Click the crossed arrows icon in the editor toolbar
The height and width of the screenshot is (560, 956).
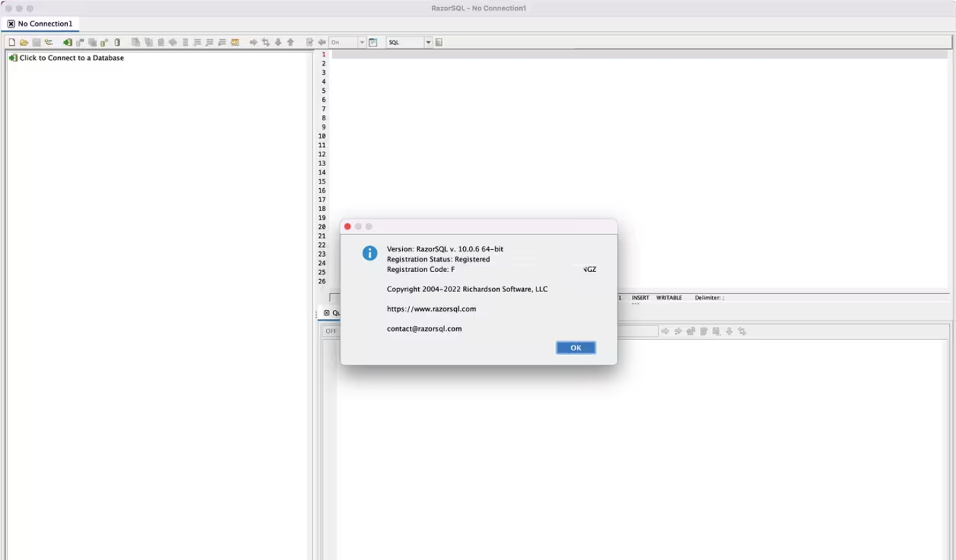(266, 42)
